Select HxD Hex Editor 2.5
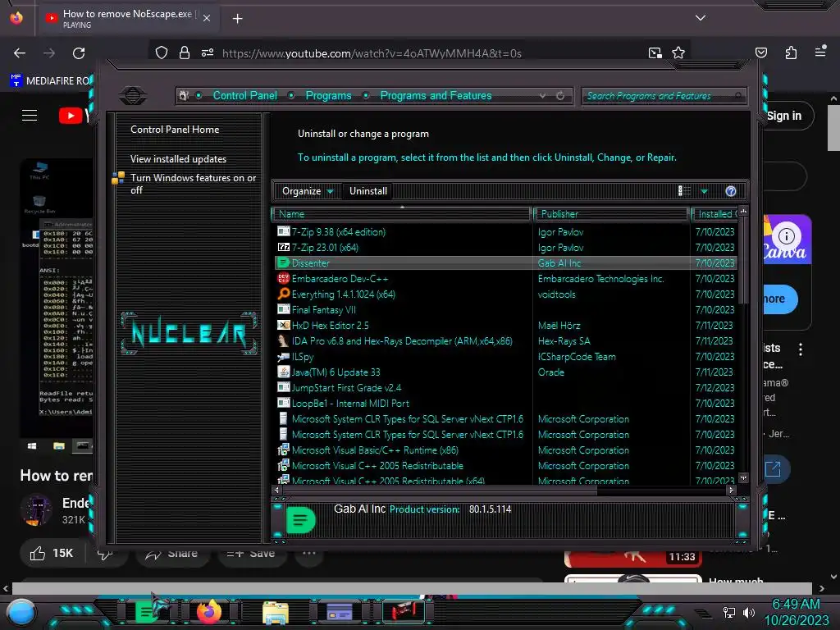Screen dimensions: 840x630 pyautogui.click(x=505, y=325)
